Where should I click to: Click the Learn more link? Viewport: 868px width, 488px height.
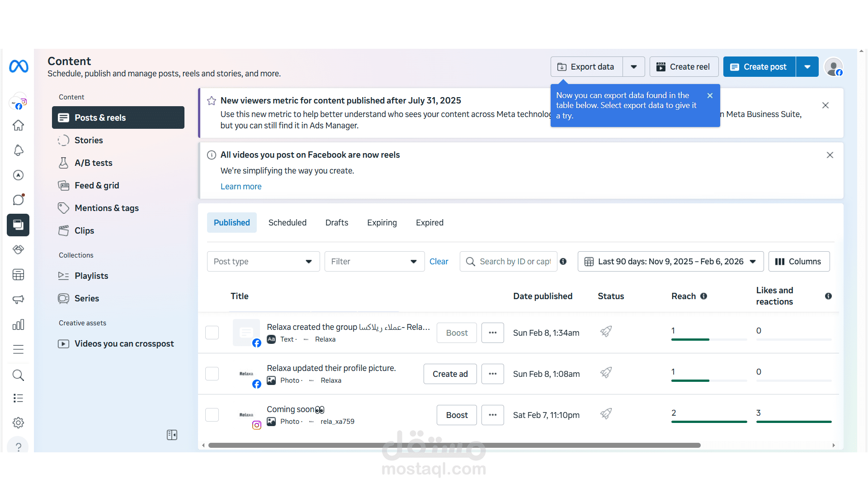point(241,186)
